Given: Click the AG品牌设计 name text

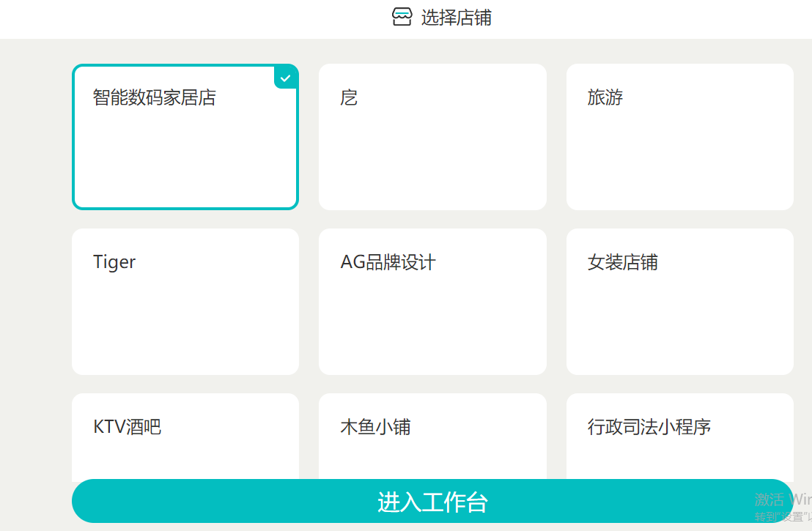Looking at the screenshot, I should click(388, 262).
